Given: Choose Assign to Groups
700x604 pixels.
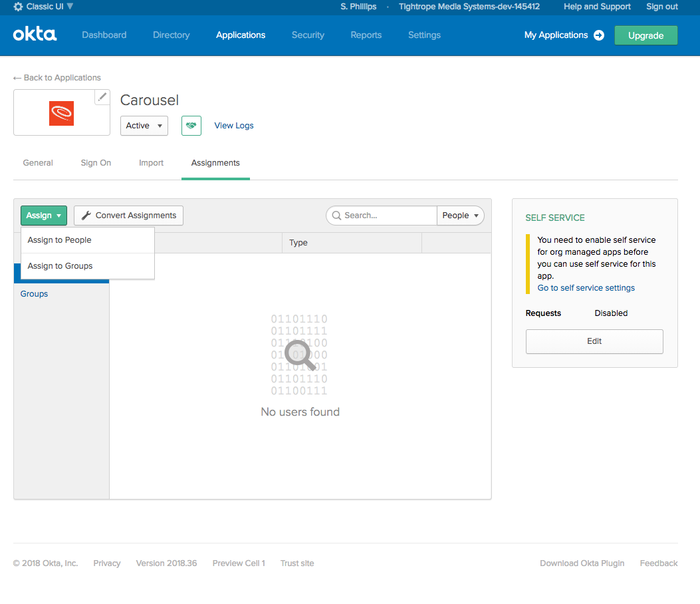Looking at the screenshot, I should 88,266.
